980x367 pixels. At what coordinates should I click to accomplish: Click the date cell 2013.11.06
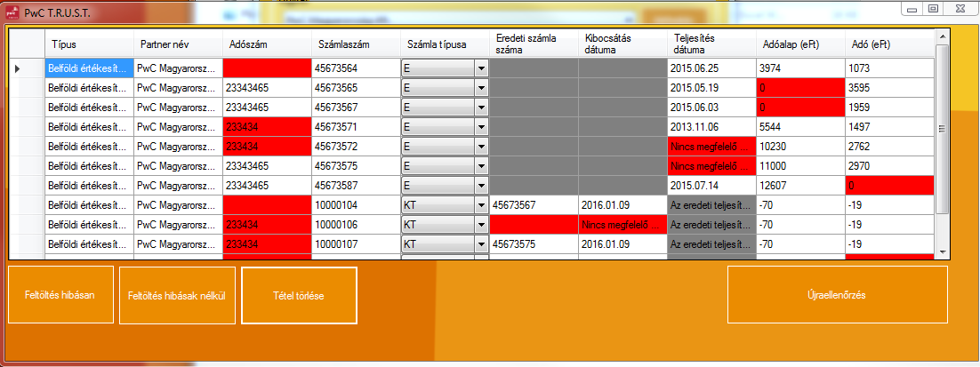[x=711, y=127]
